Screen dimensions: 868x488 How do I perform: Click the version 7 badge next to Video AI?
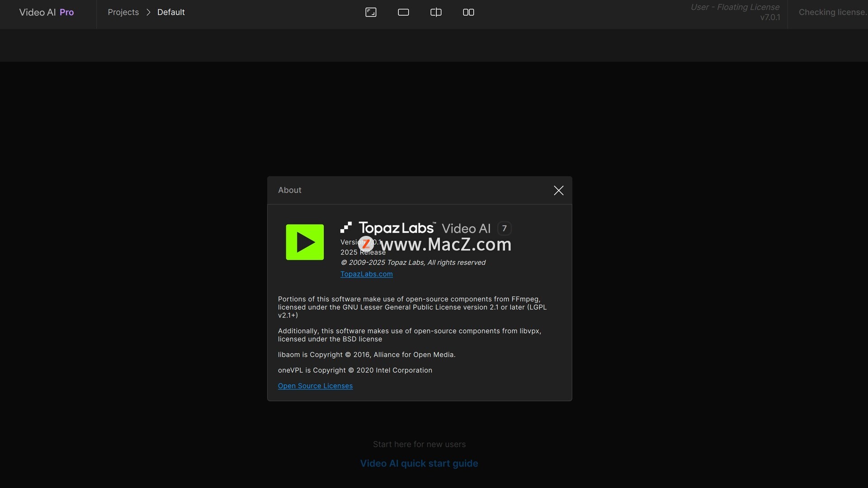point(505,228)
